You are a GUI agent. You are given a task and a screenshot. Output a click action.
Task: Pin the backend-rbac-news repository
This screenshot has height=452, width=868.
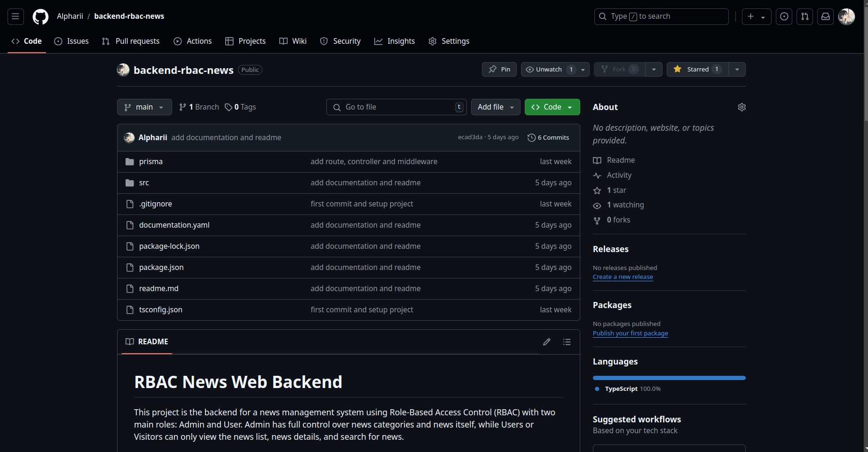coord(499,70)
